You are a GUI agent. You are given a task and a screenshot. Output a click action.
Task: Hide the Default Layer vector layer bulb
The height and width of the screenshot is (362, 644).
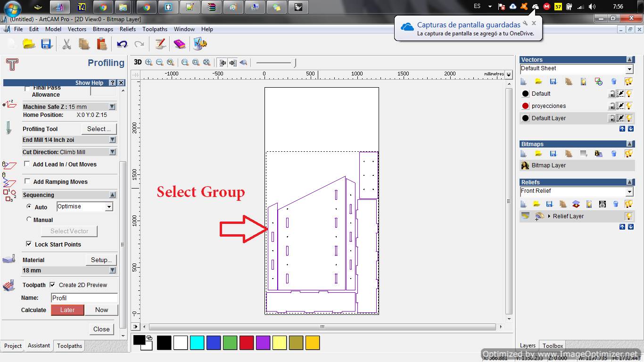[x=629, y=118]
